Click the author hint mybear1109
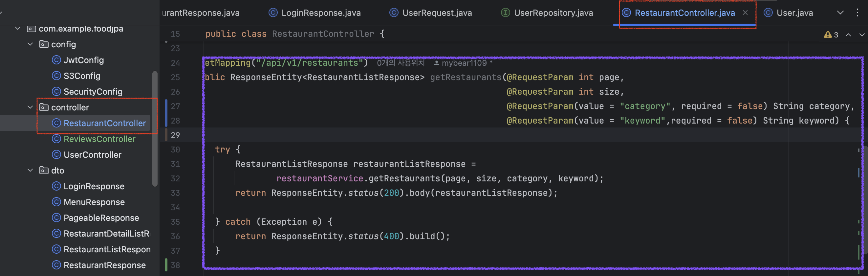Viewport: 868px width, 276px height. pyautogui.click(x=463, y=63)
